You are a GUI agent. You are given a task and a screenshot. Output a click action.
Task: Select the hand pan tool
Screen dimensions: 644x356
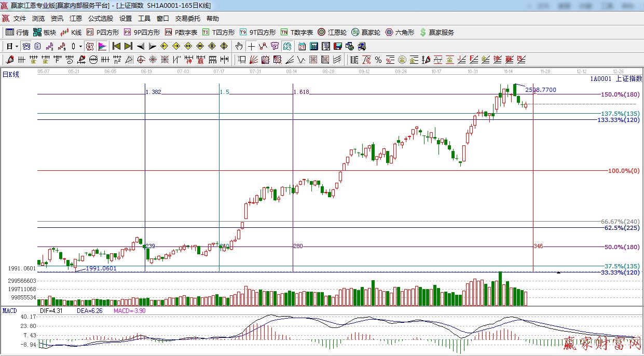[239, 46]
